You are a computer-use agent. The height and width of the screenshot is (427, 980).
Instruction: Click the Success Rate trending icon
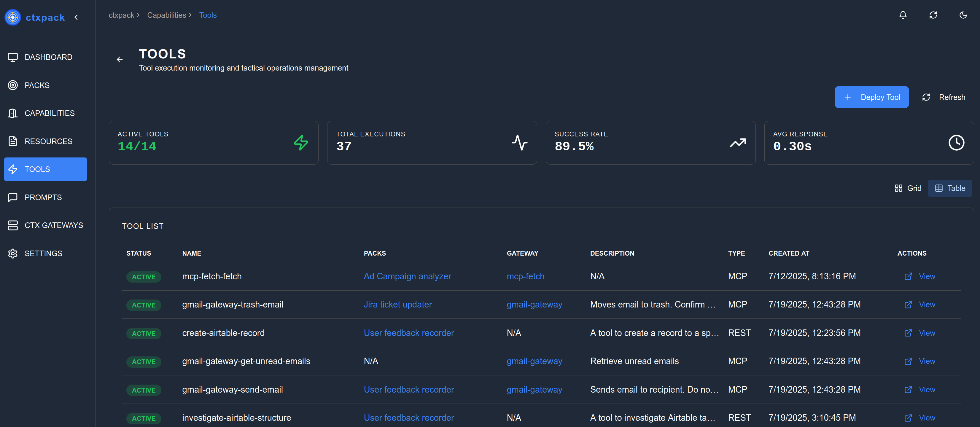(738, 143)
